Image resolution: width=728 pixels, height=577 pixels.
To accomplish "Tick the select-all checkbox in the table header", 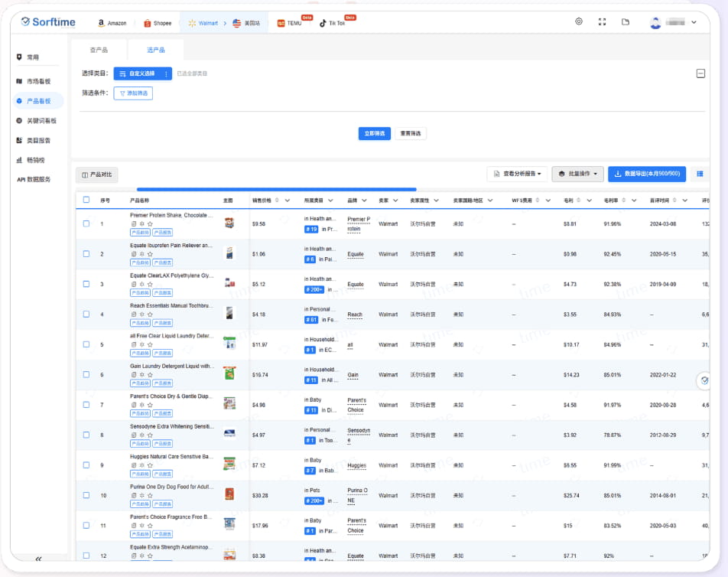I will pos(86,200).
